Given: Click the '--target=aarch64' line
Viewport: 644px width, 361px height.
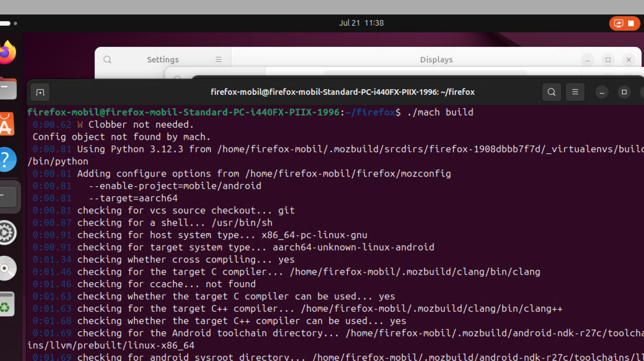Looking at the screenshot, I should coord(133,198).
